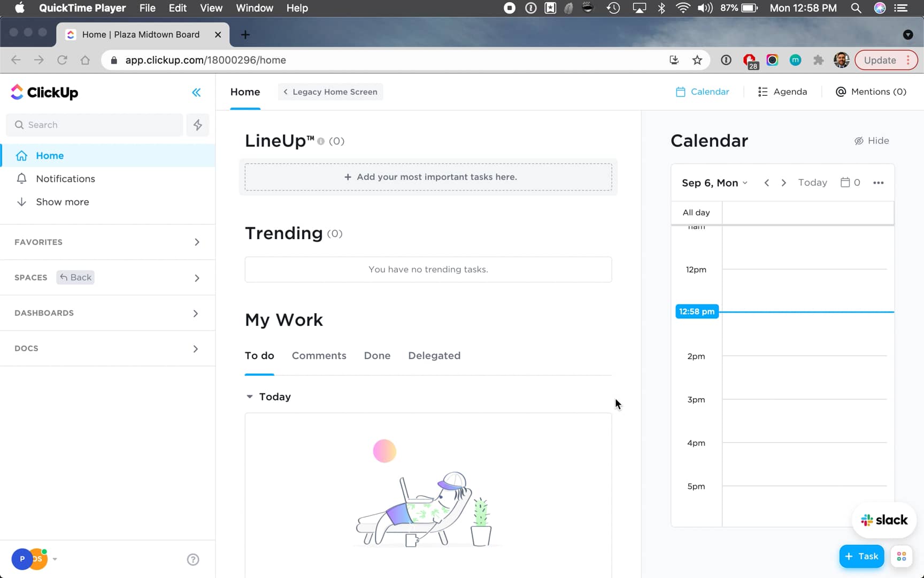Expand the Favorites section
Screen dimensions: 924x578
[x=197, y=242]
